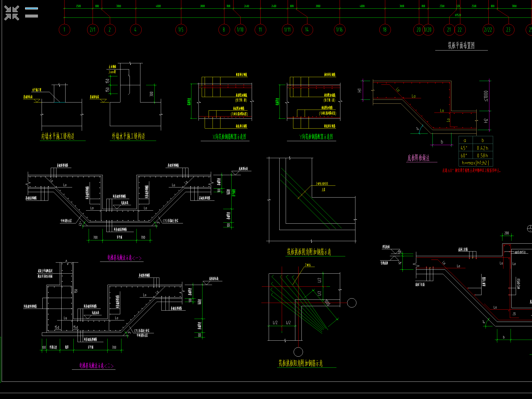Select axis bubble 2/1
The image size is (532, 399).
coord(93,30)
